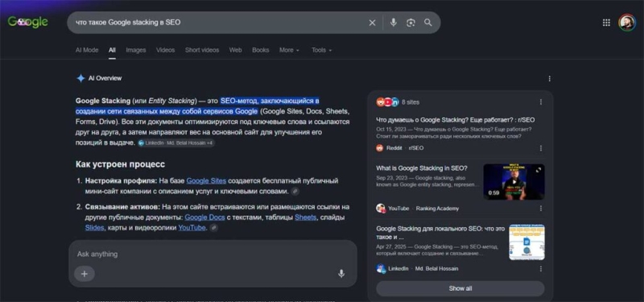Play the 0:59 YouTube video thumbnail
The width and height of the screenshot is (644, 302).
(x=514, y=182)
